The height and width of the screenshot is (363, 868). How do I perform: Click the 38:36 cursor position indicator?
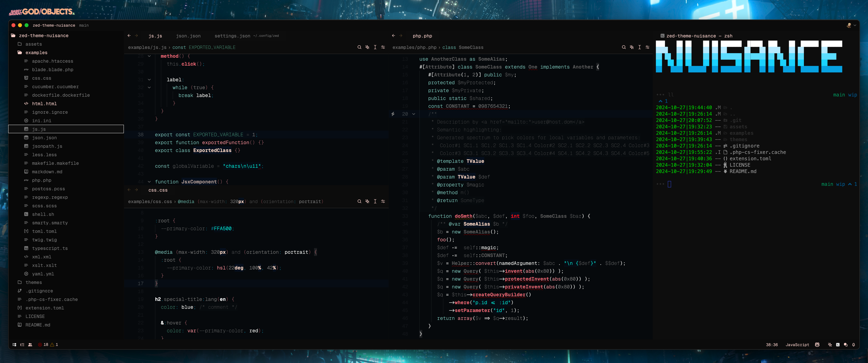coord(772,345)
